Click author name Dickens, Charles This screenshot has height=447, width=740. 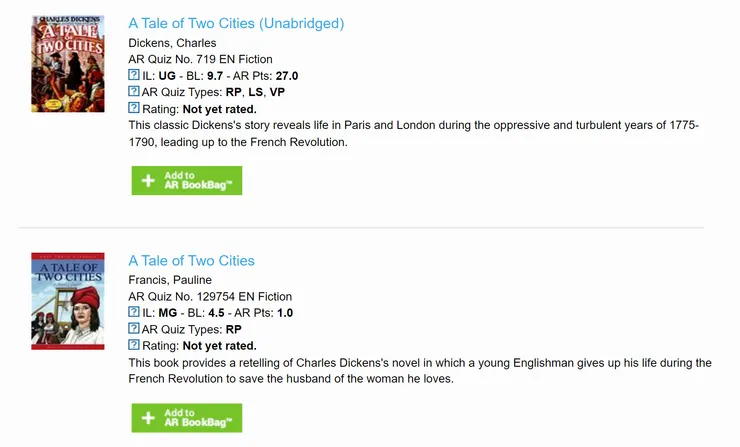(x=172, y=43)
